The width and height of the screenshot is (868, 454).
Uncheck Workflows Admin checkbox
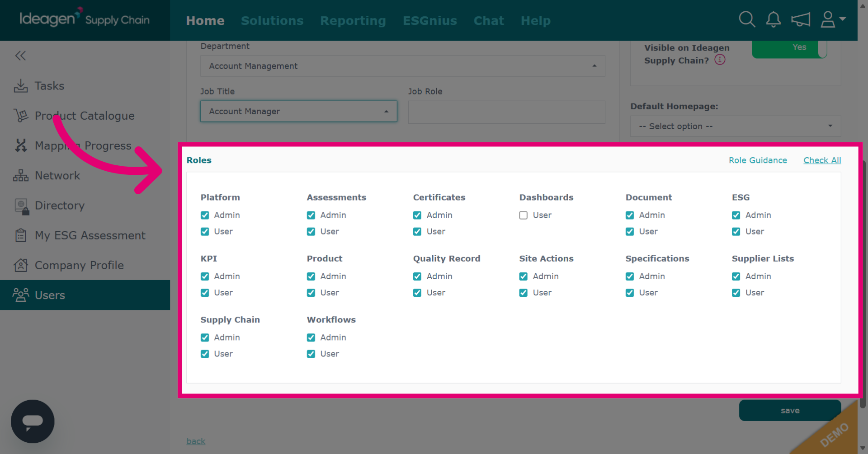click(311, 337)
